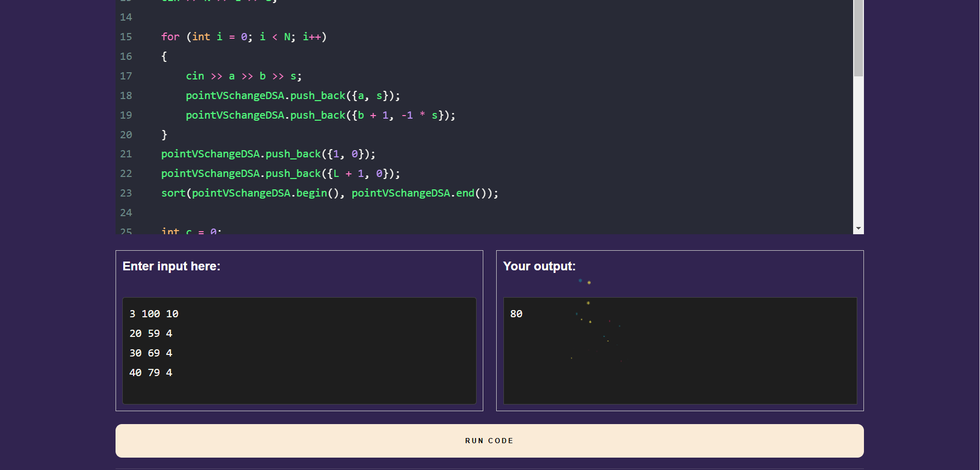This screenshot has height=470, width=980.
Task: Click the sort(pointVSchangeDSA.begin() code line
Action: pyautogui.click(x=330, y=193)
